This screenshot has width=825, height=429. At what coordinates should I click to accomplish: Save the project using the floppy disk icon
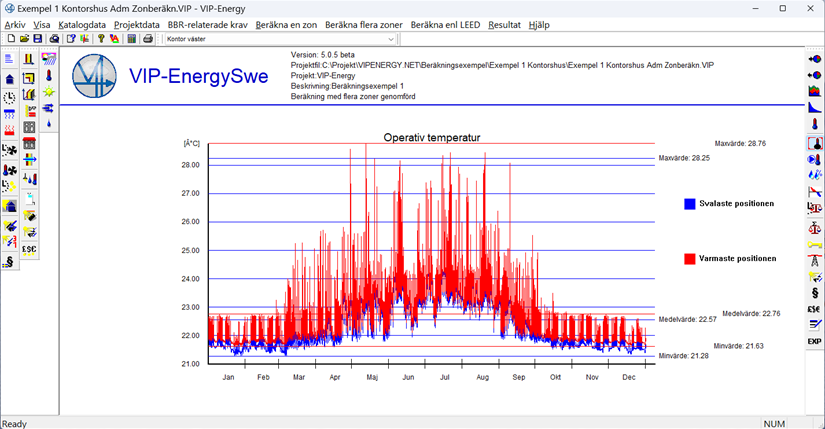[38, 39]
